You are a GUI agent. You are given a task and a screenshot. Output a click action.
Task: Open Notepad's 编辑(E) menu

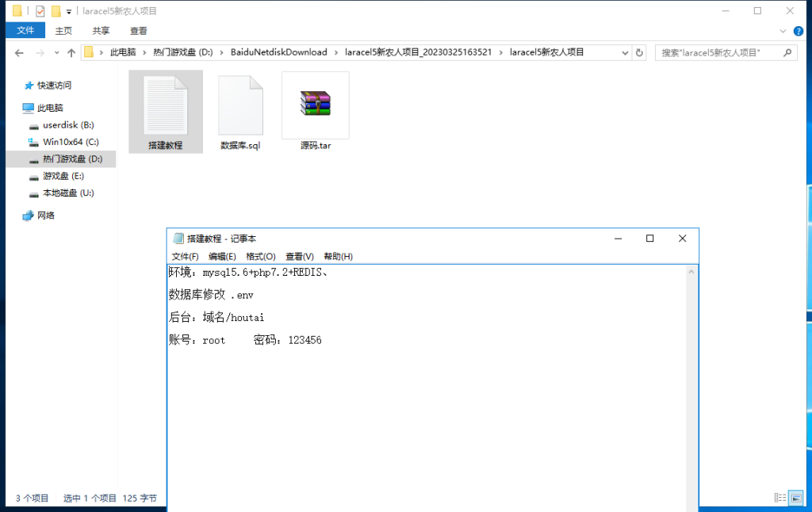pos(222,256)
